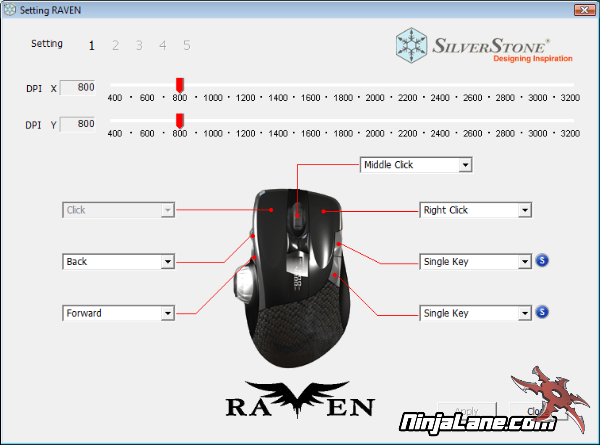Click the SilverStone snowflake logo
The width and height of the screenshot is (600, 445).
coord(411,45)
